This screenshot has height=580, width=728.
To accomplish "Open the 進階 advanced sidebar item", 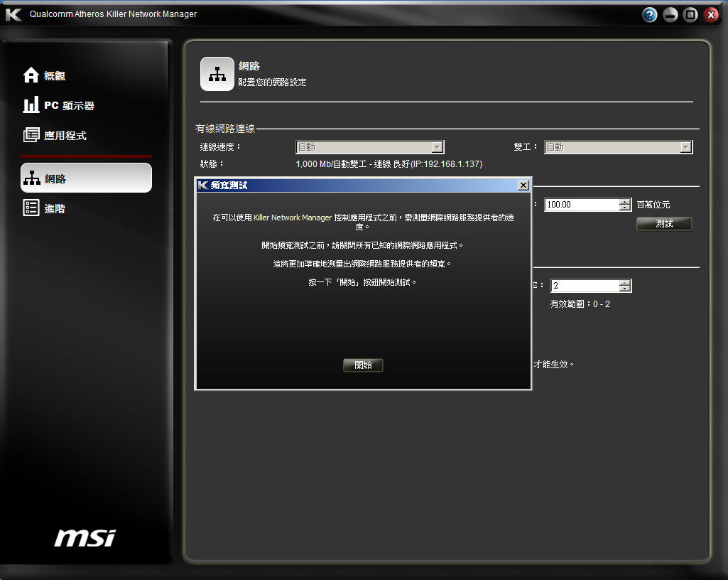I will (x=44, y=208).
